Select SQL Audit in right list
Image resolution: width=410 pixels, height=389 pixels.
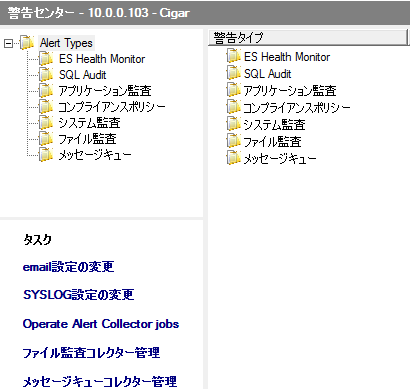[x=267, y=74]
